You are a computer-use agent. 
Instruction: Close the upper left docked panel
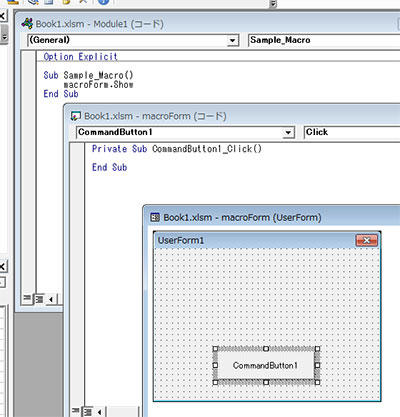2,15
